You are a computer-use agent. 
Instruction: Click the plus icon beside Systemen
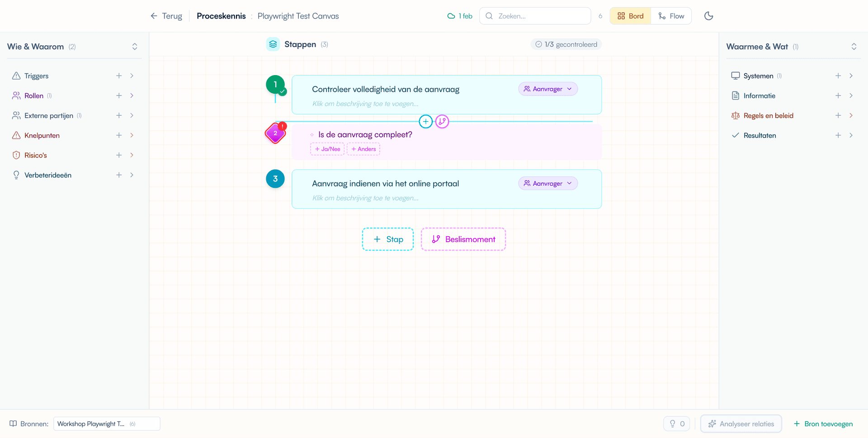pyautogui.click(x=838, y=76)
